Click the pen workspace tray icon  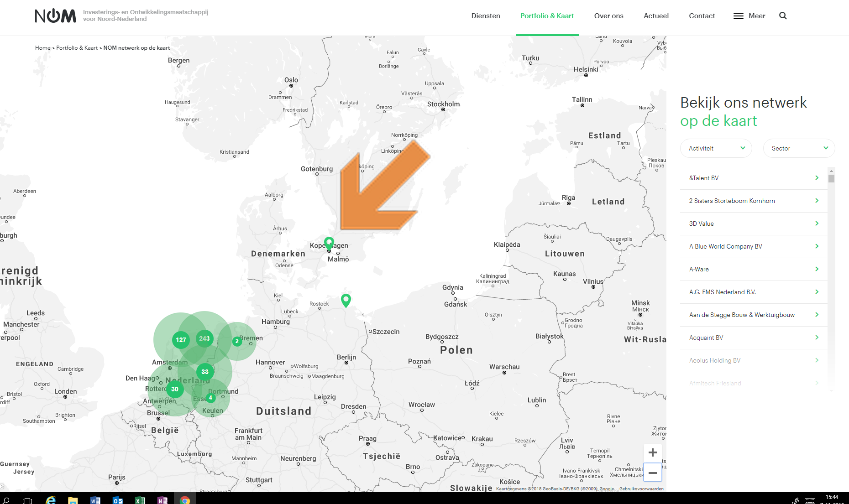[796, 501]
